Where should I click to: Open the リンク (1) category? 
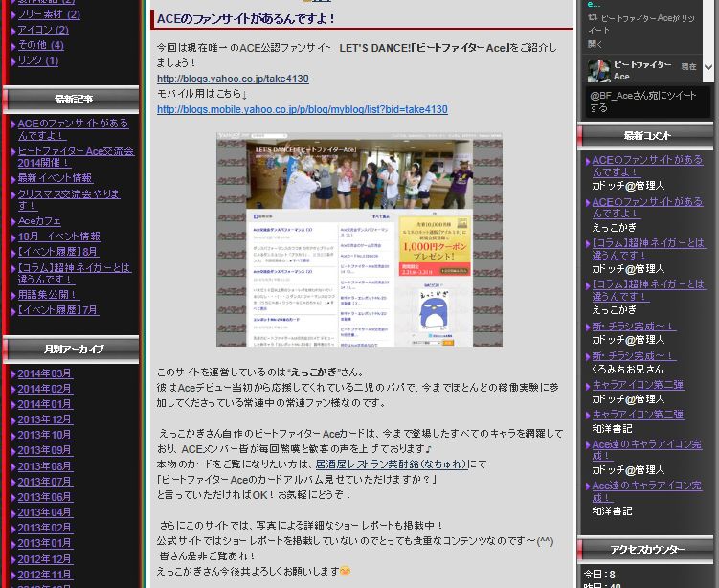(x=38, y=60)
